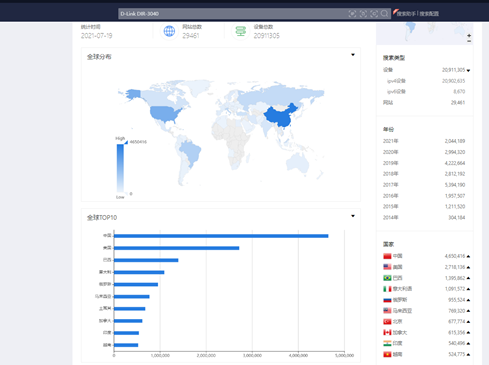Click the third scan icon in search bar
The width and height of the screenshot is (489, 365).
coord(374,14)
